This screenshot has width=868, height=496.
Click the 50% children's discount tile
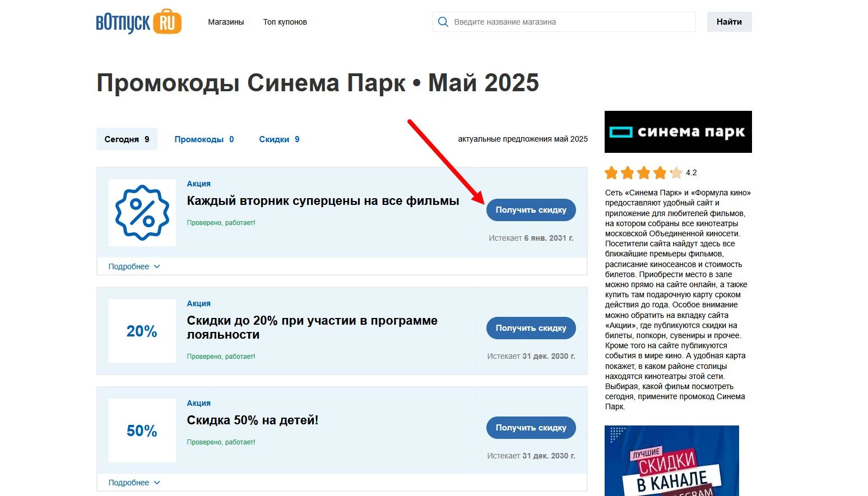pos(142,431)
